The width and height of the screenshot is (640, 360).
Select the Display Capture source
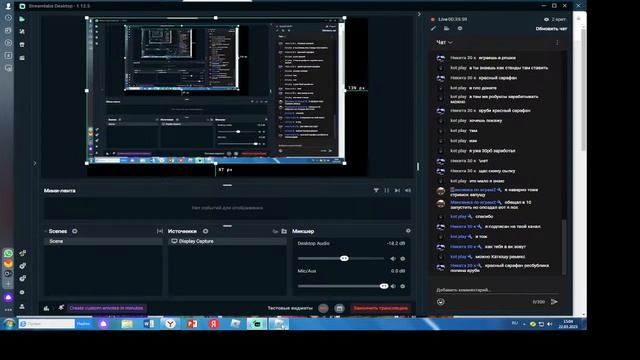tap(227, 241)
